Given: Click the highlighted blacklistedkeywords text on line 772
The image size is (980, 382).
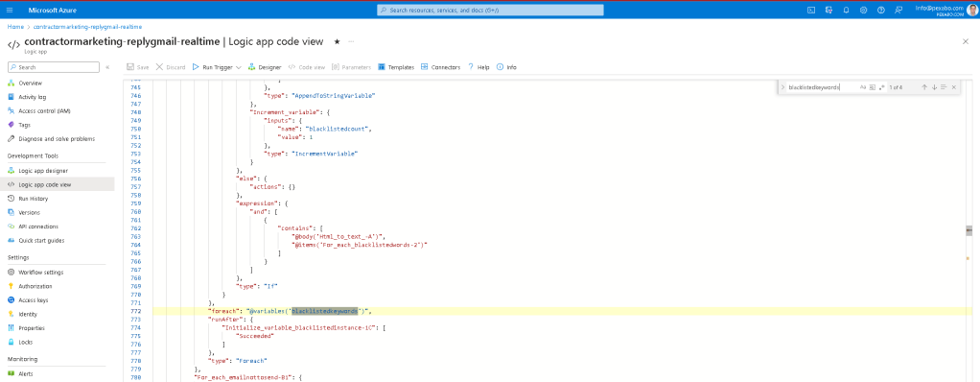Looking at the screenshot, I should [325, 311].
